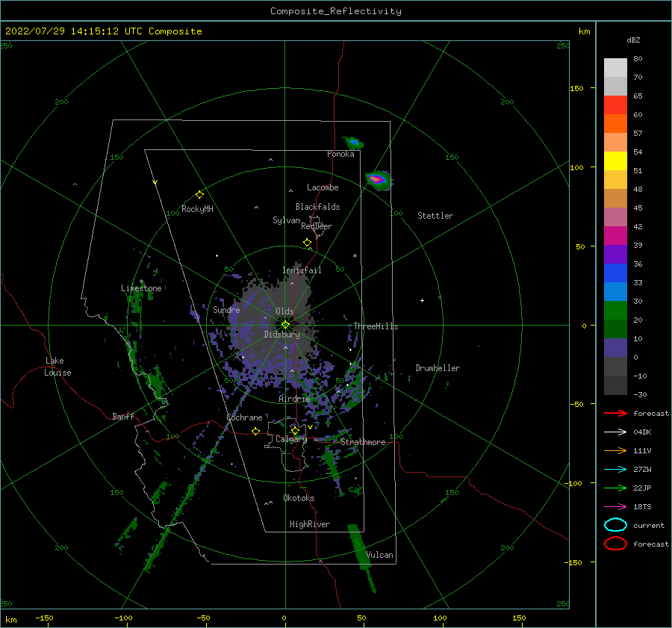Click the Stettler city label

coord(435,216)
